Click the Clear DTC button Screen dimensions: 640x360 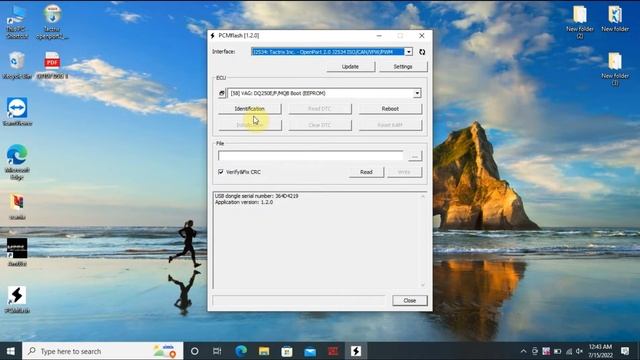(320, 125)
